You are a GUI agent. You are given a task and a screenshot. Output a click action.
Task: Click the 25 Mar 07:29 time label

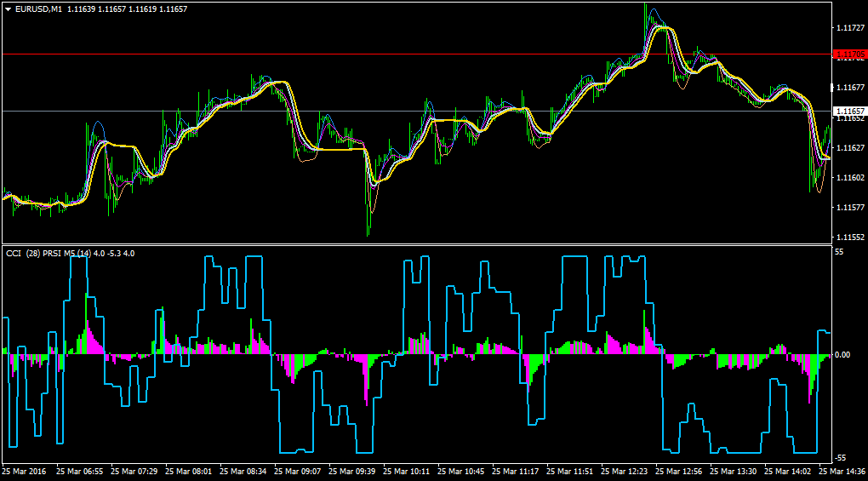pos(134,472)
